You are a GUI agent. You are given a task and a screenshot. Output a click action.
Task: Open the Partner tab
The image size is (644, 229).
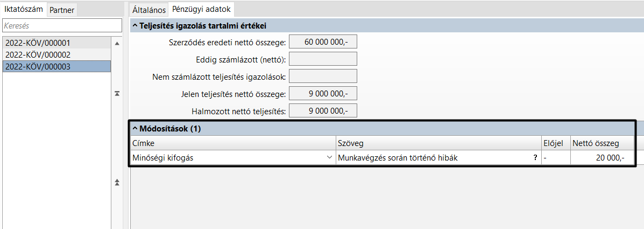62,10
